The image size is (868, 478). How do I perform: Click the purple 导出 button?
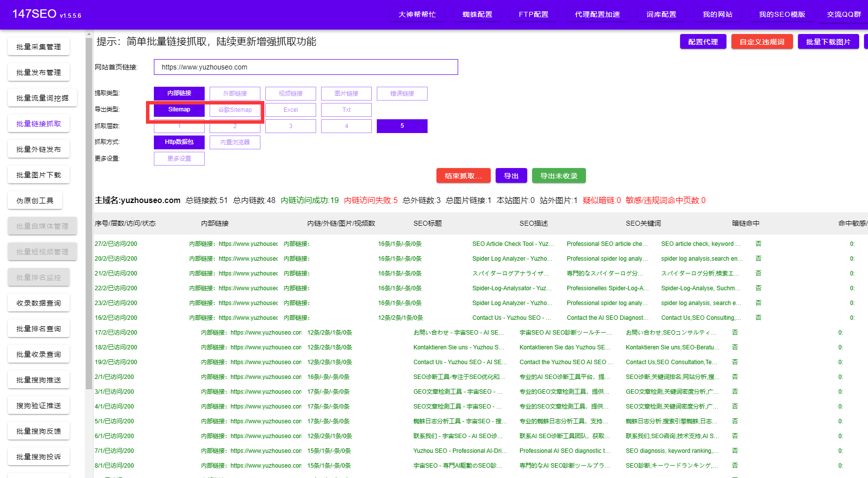511,176
